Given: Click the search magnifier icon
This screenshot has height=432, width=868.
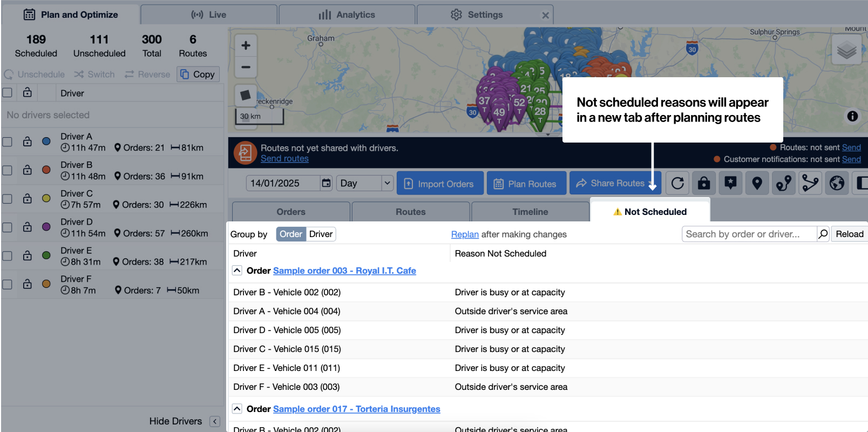Looking at the screenshot, I should 823,234.
